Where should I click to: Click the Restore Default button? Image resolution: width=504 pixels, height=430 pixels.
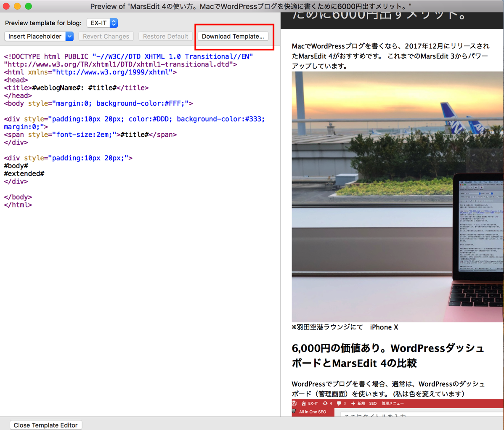[x=165, y=36]
